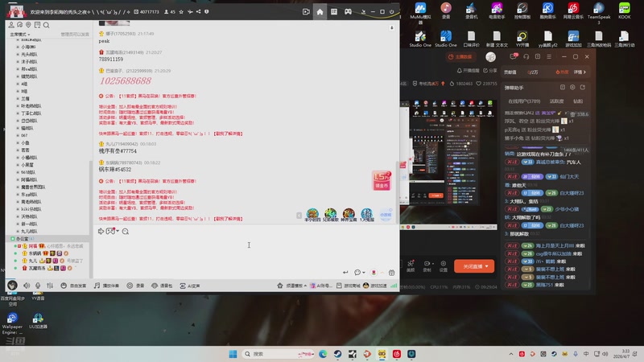Open the home tab in YY title bar
Viewport: 644px width, 362px height.
pyautogui.click(x=320, y=12)
